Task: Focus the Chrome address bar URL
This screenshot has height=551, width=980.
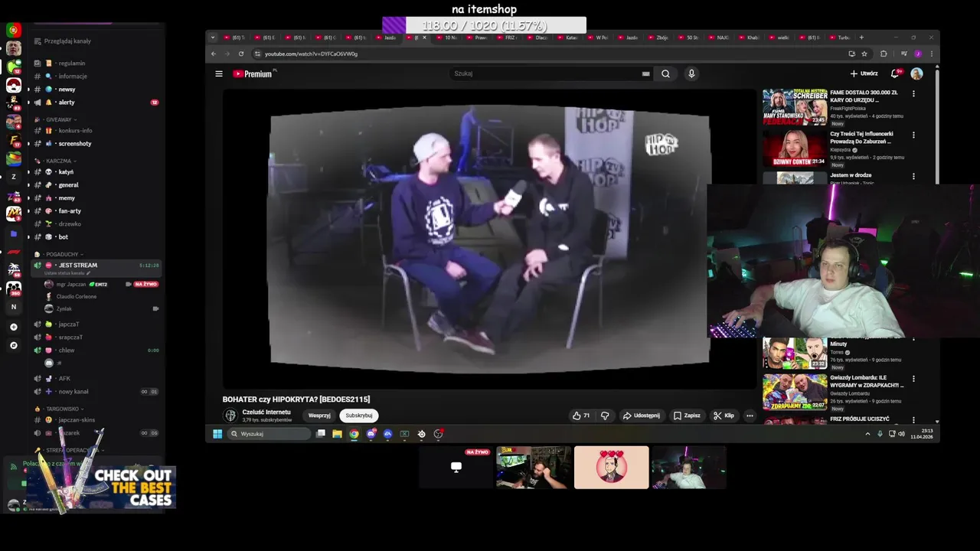Action: pos(311,54)
